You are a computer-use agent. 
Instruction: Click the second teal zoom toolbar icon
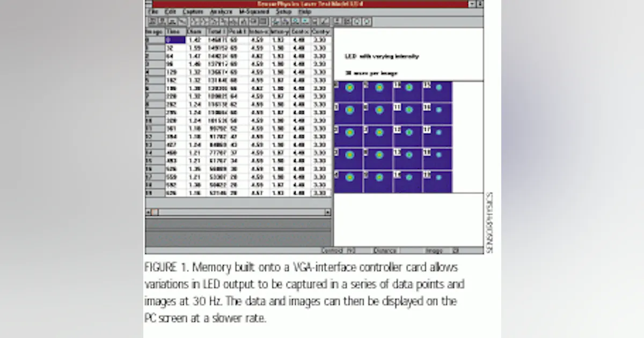tap(305, 22)
